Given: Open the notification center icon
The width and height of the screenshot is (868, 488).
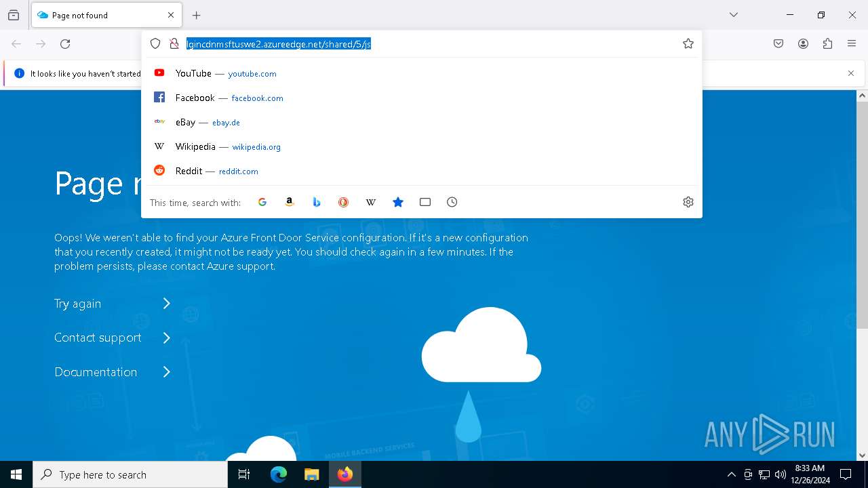Looking at the screenshot, I should coord(846,474).
